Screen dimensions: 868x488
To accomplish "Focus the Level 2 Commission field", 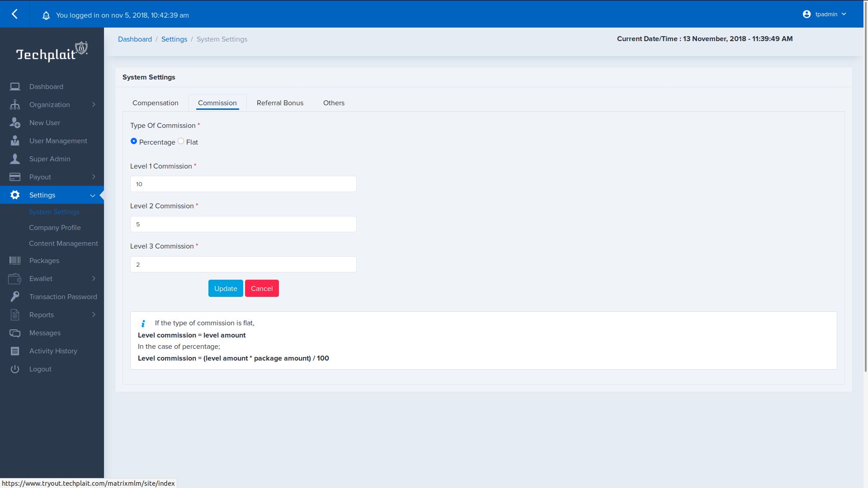I will click(243, 224).
